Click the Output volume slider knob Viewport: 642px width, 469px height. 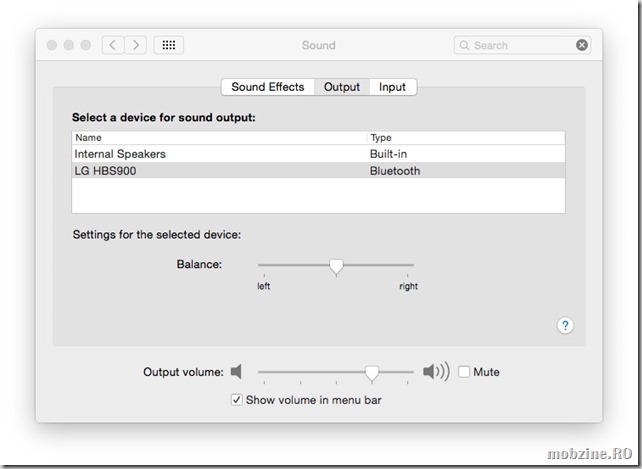(x=372, y=372)
